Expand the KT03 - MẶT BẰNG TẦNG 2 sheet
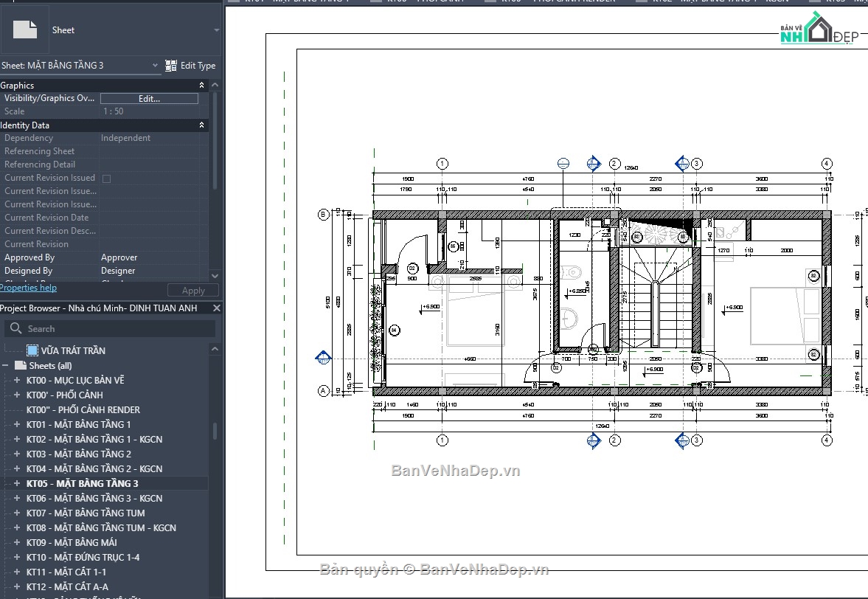The width and height of the screenshot is (868, 599). [17, 454]
